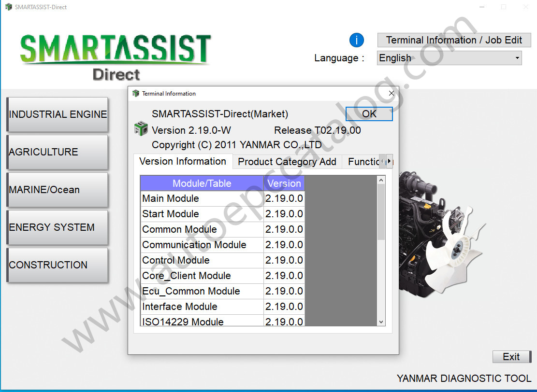Click OK in Terminal Information dialog
The height and width of the screenshot is (392, 537).
369,114
